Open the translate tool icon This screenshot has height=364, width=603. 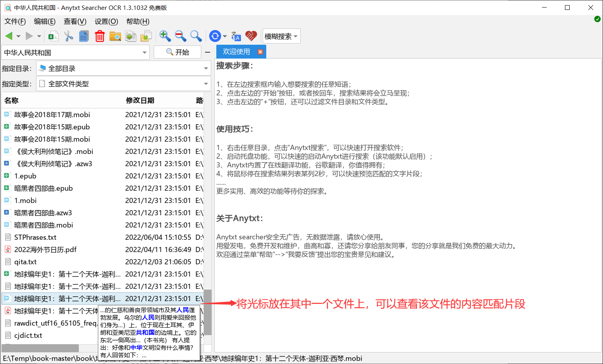[x=236, y=36]
